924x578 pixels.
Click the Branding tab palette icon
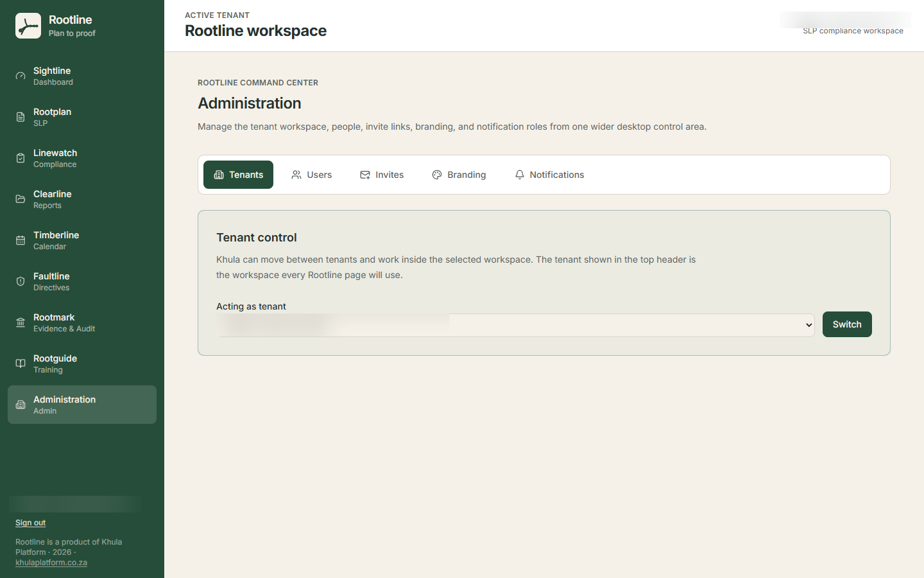[x=437, y=175]
